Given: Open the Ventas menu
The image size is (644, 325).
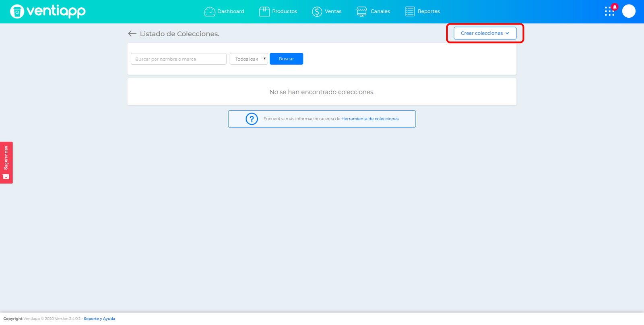Looking at the screenshot, I should pyautogui.click(x=327, y=12).
